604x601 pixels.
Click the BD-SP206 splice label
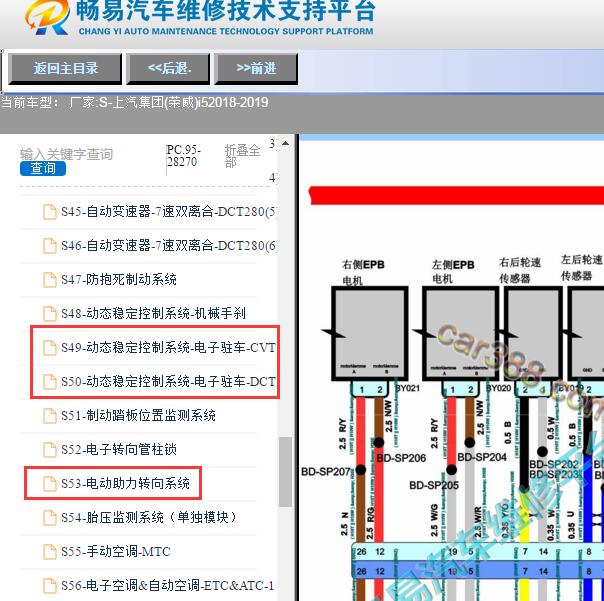[x=401, y=458]
